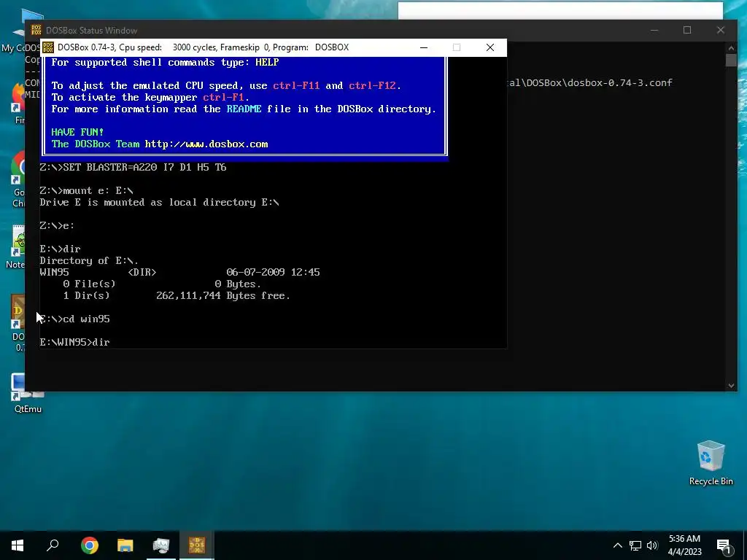Open network status tray icon
Screen dimensions: 747x560
(635, 545)
